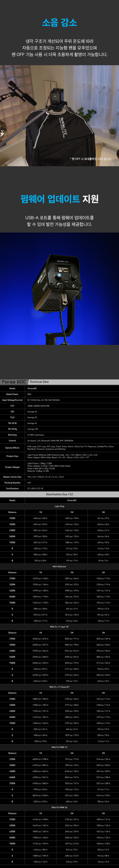Click the '소음 감소' heading

point(60,22)
